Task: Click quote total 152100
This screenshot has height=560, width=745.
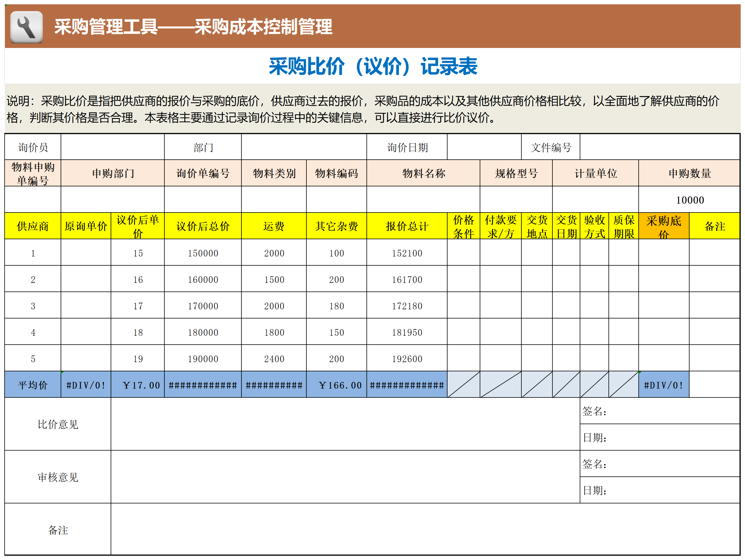Action: [407, 253]
